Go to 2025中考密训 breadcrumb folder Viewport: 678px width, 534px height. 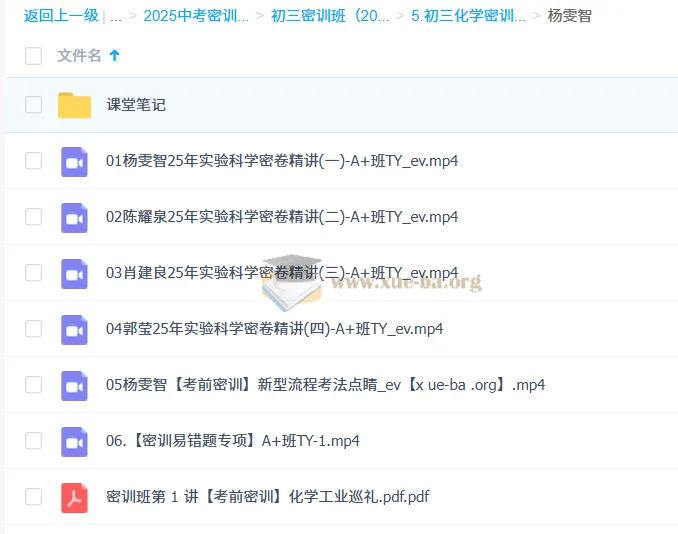[x=196, y=16]
